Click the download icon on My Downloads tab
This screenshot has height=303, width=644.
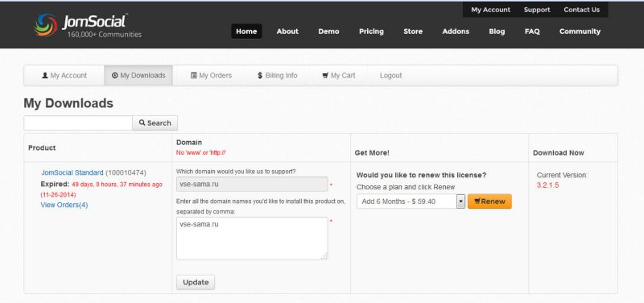(x=114, y=76)
